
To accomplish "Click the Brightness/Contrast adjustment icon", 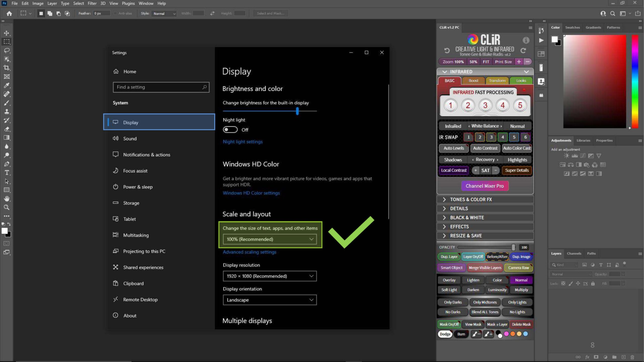I will 566,156.
